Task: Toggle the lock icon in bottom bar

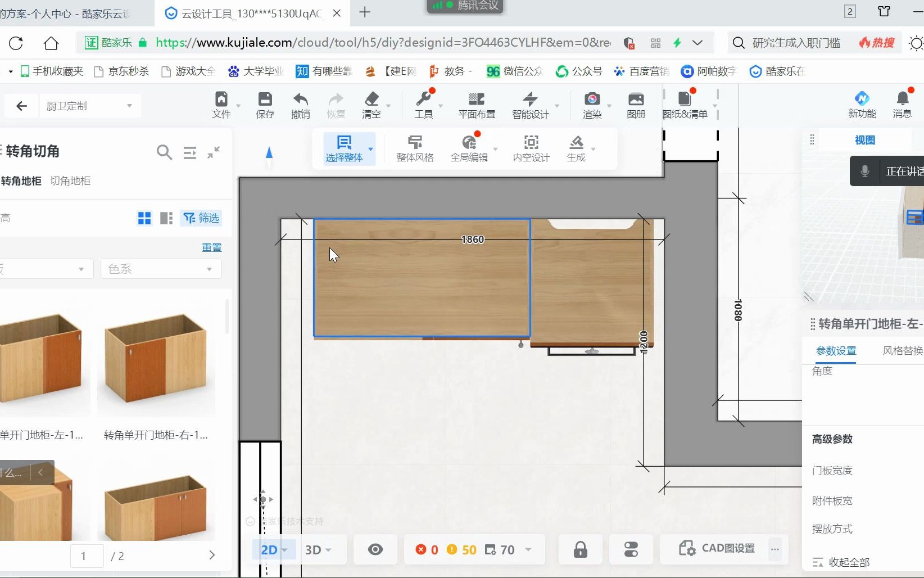Action: pyautogui.click(x=580, y=549)
